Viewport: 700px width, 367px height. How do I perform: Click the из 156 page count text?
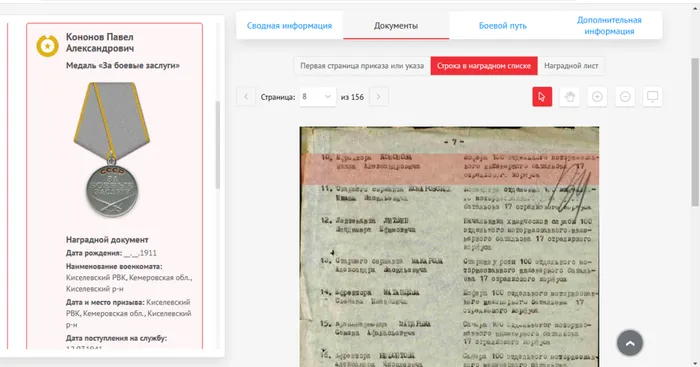pyautogui.click(x=352, y=97)
